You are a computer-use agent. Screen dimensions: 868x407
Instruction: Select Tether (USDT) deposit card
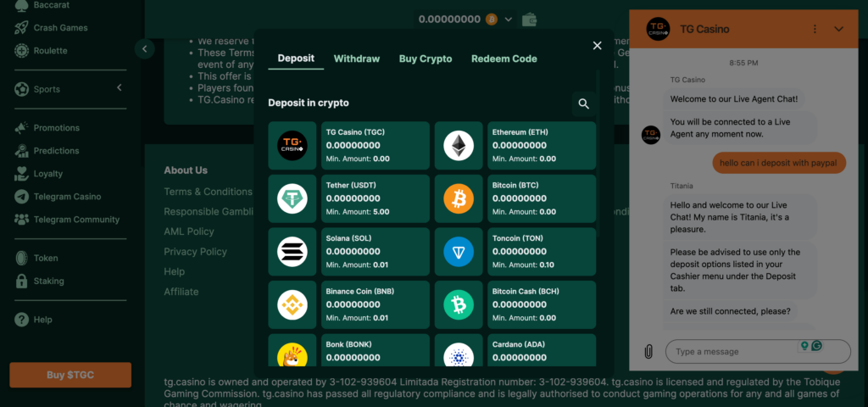pyautogui.click(x=376, y=198)
